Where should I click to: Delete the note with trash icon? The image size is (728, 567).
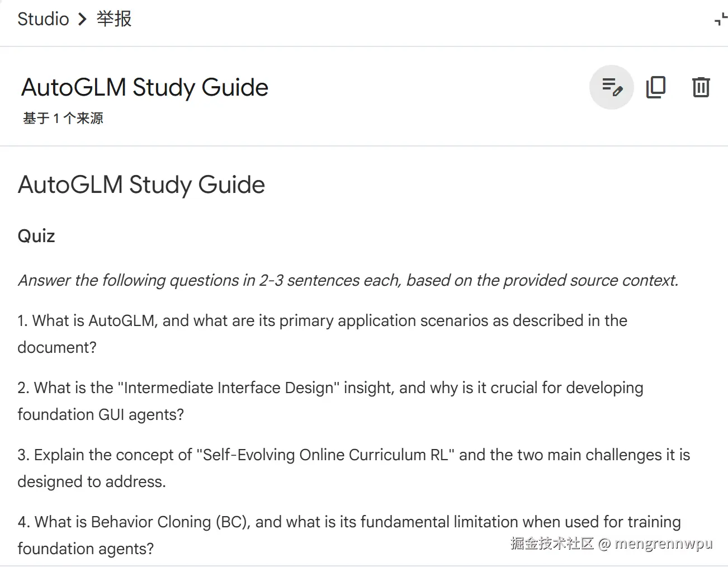tap(701, 87)
